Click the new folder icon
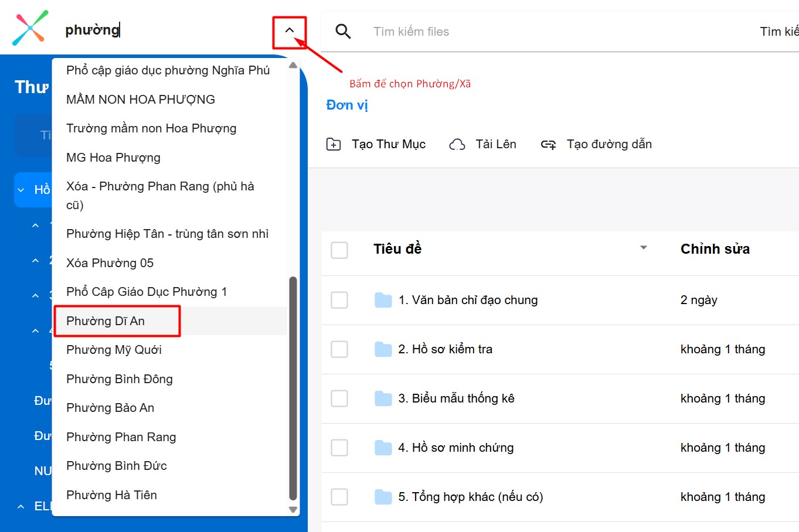799x532 pixels. click(334, 145)
